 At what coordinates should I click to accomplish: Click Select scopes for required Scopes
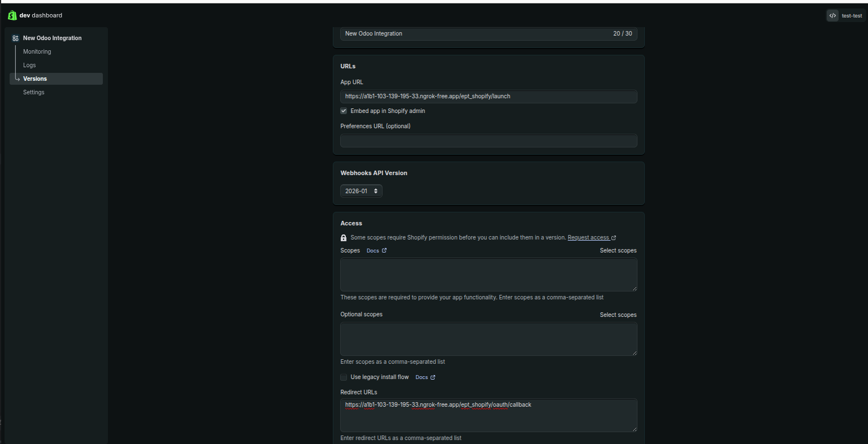[x=618, y=250]
